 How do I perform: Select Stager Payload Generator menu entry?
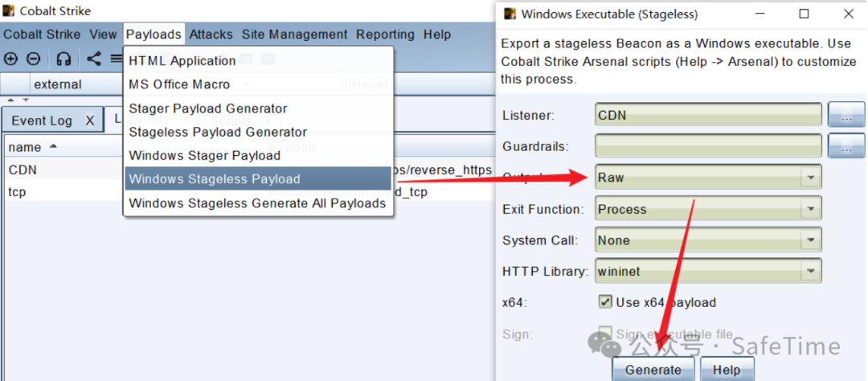pyautogui.click(x=259, y=108)
